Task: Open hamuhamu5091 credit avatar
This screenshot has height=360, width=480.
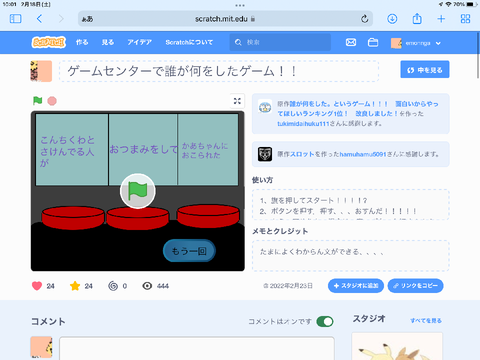Action: click(x=265, y=154)
